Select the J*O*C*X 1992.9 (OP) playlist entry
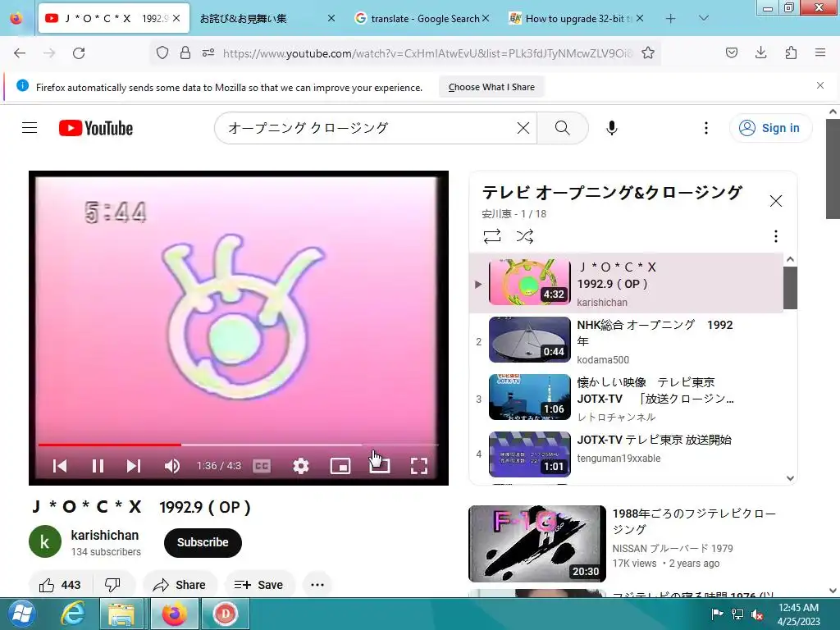This screenshot has width=840, height=630. click(626, 283)
